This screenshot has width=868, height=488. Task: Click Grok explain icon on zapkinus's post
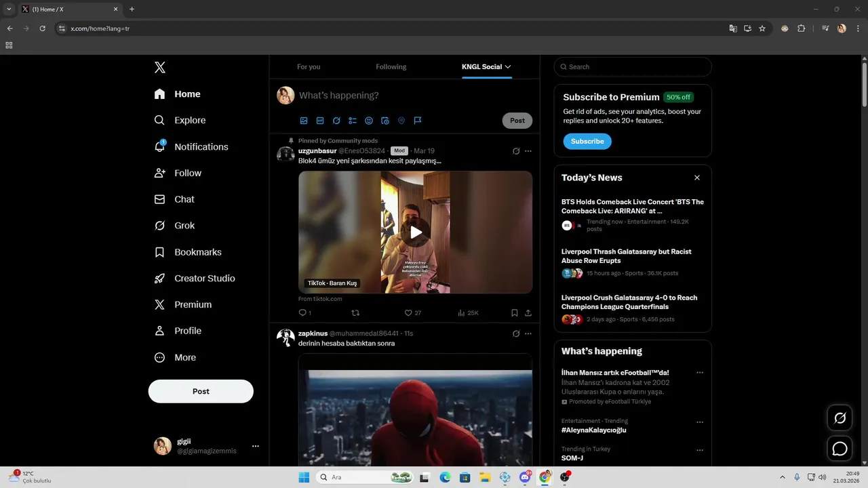(516, 333)
